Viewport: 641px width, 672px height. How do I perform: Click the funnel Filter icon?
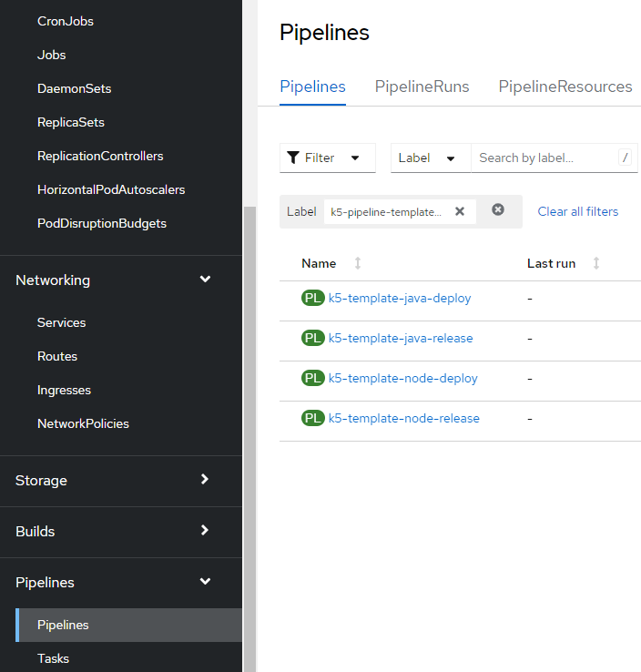point(292,158)
